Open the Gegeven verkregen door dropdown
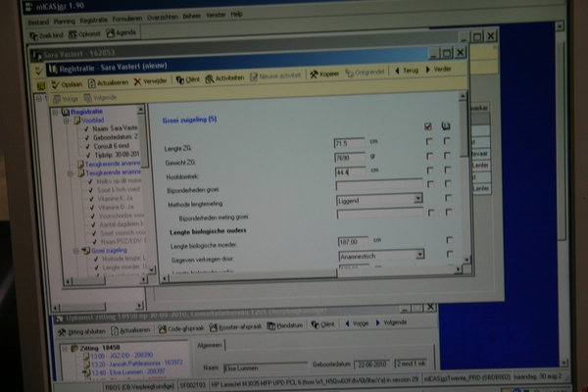The width and height of the screenshot is (588, 392). (417, 254)
